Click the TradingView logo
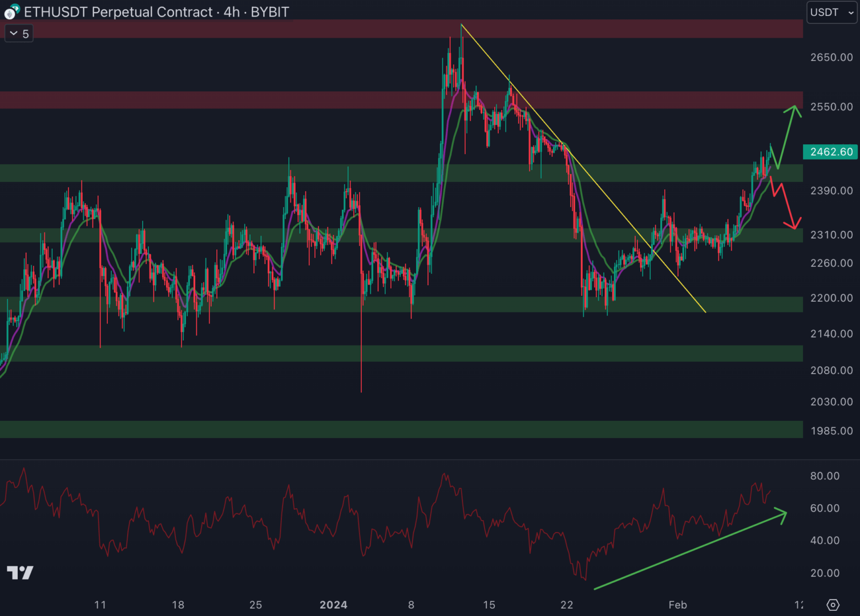This screenshot has width=860, height=616. [x=20, y=573]
